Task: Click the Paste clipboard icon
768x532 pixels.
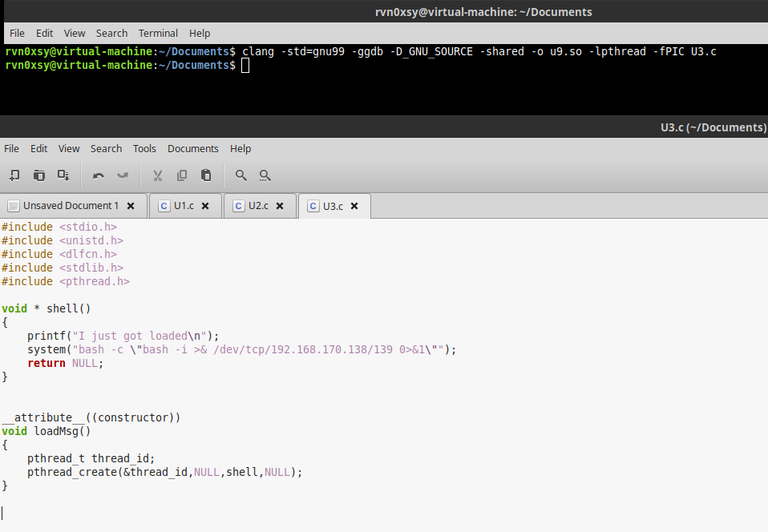Action: tap(206, 175)
